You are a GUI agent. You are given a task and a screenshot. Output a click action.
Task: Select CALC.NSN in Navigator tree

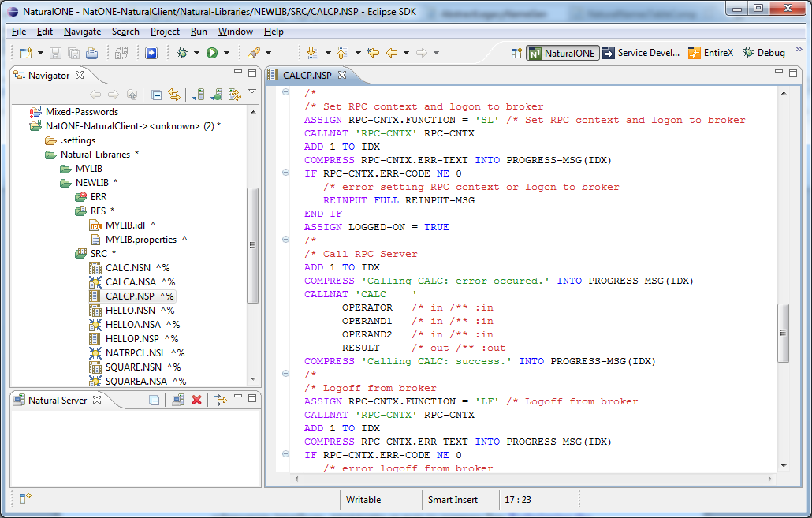[x=128, y=268]
